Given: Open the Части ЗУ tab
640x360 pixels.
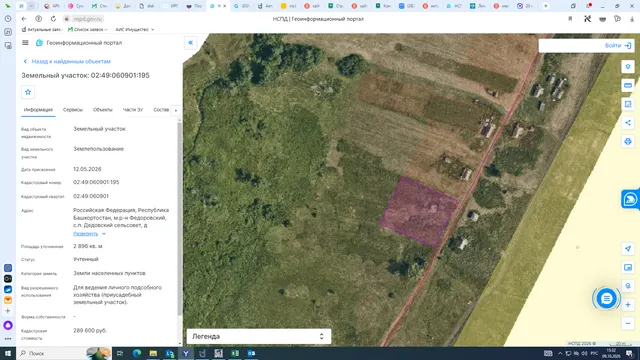Looking at the screenshot, I should pos(133,110).
